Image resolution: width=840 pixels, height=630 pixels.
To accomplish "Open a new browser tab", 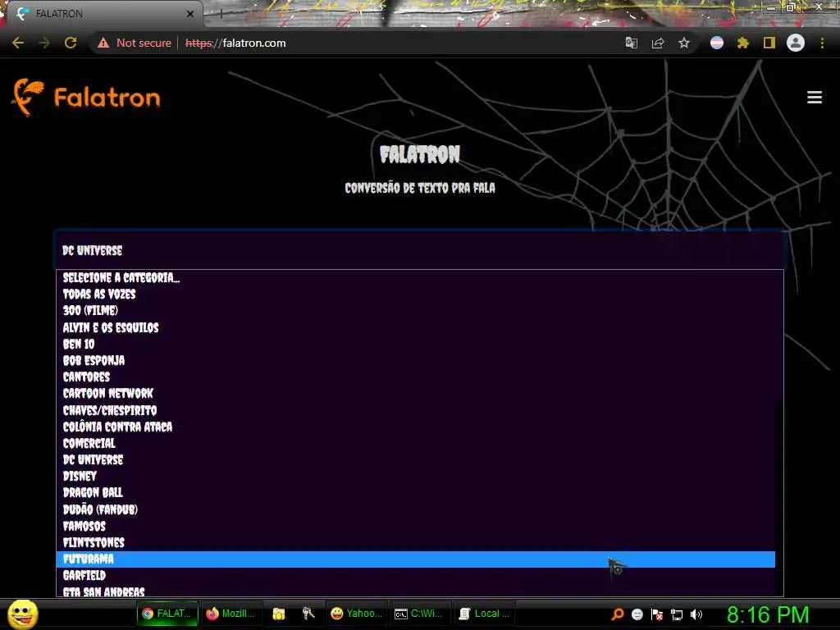I will pyautogui.click(x=221, y=15).
